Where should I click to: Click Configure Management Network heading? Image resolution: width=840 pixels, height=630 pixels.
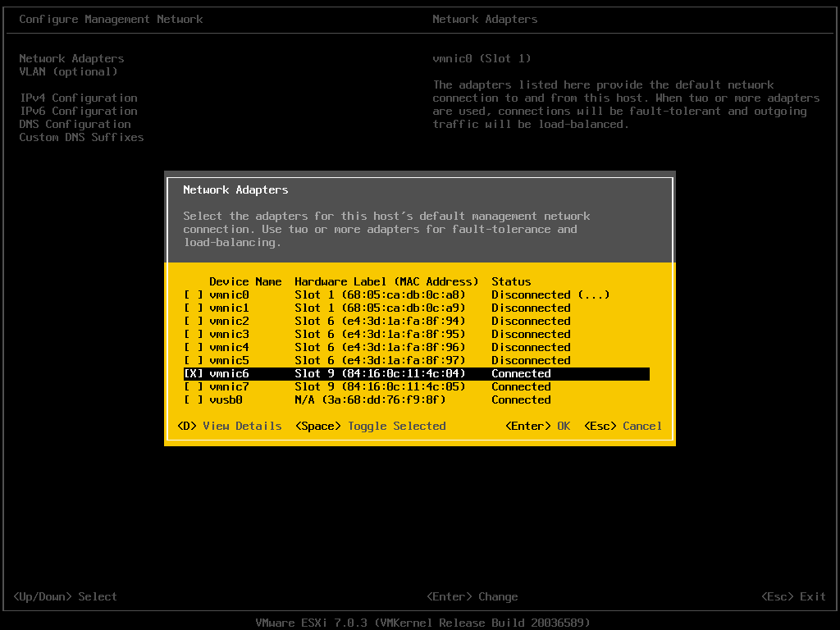click(x=111, y=20)
